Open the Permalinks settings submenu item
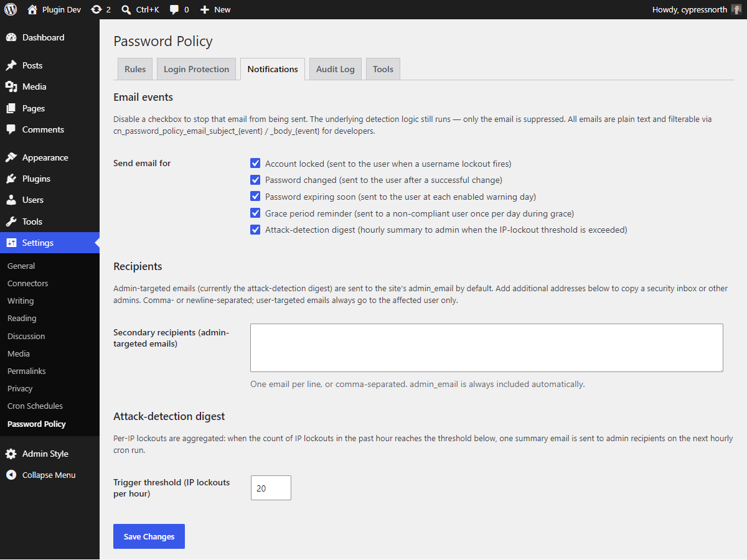 click(x=27, y=371)
